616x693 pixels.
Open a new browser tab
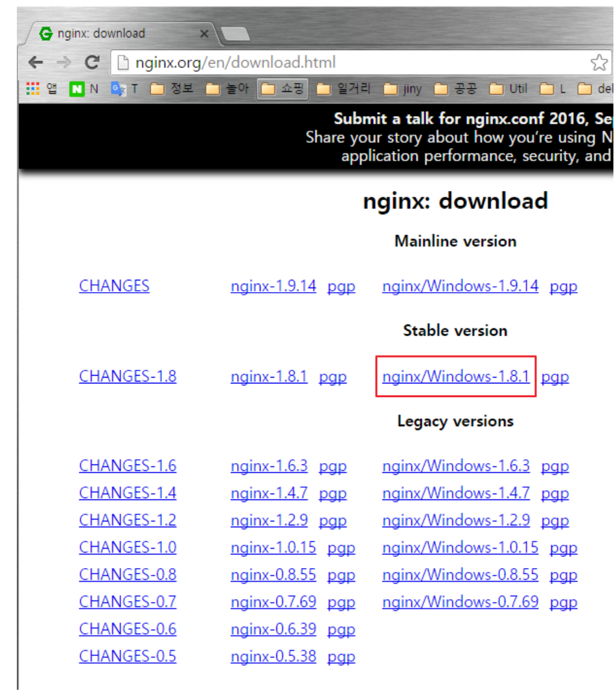pyautogui.click(x=235, y=34)
